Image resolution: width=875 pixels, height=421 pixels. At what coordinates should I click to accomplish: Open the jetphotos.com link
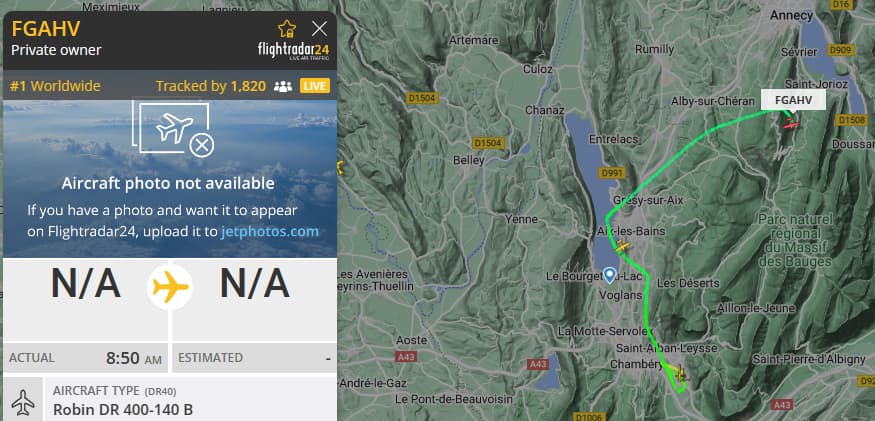click(x=270, y=231)
